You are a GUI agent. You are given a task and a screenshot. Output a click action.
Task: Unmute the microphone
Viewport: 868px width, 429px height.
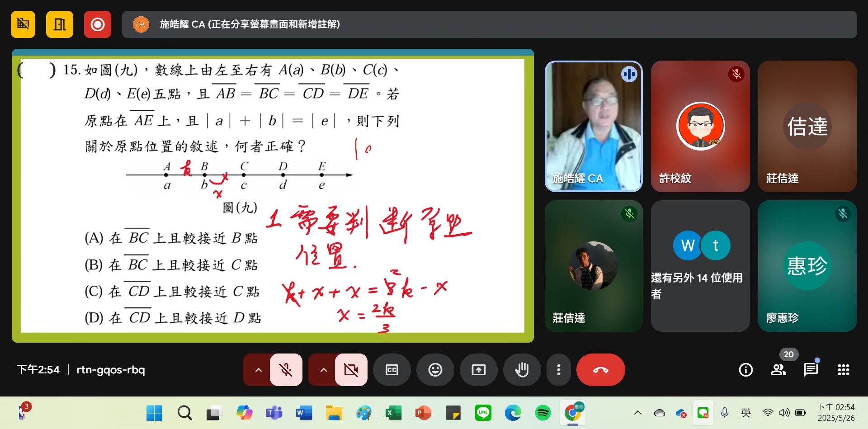286,370
